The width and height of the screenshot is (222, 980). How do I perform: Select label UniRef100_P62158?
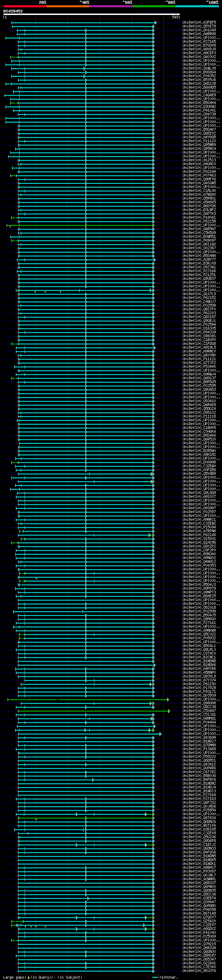click(x=199, y=221)
